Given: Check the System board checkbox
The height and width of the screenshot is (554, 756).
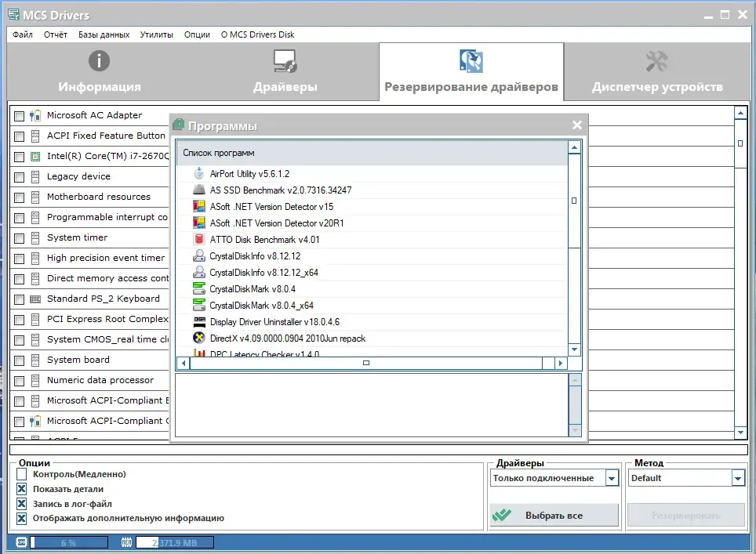Looking at the screenshot, I should 20,360.
